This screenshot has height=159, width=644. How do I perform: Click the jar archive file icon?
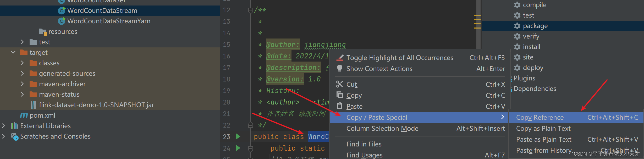tap(33, 105)
